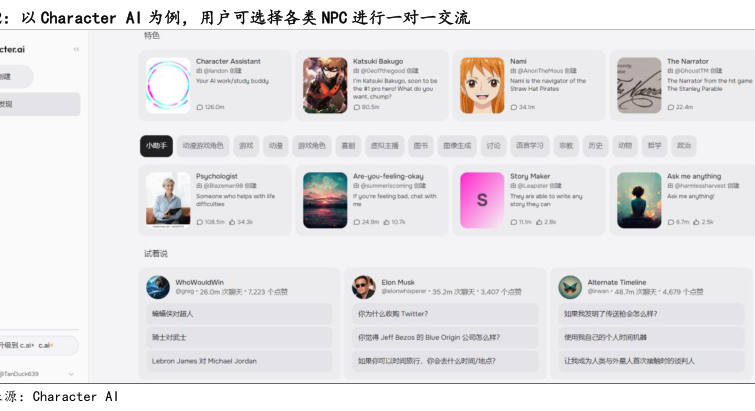Click the Katsuki Bakugo avatar image
Image resolution: width=755 pixels, height=411 pixels.
[x=325, y=85]
